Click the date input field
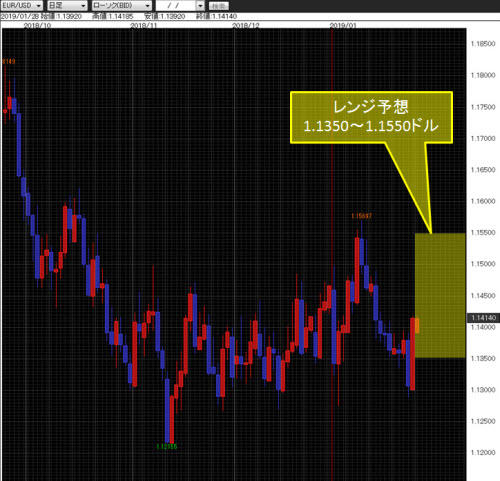This screenshot has width=500, height=481. pos(176,6)
